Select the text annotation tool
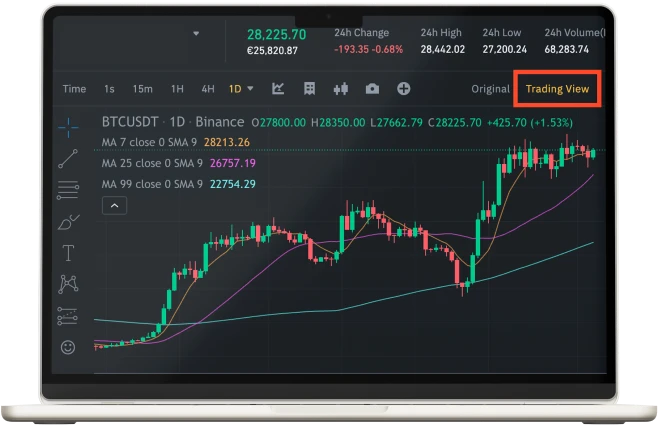This screenshot has width=658, height=425. pyautogui.click(x=68, y=252)
